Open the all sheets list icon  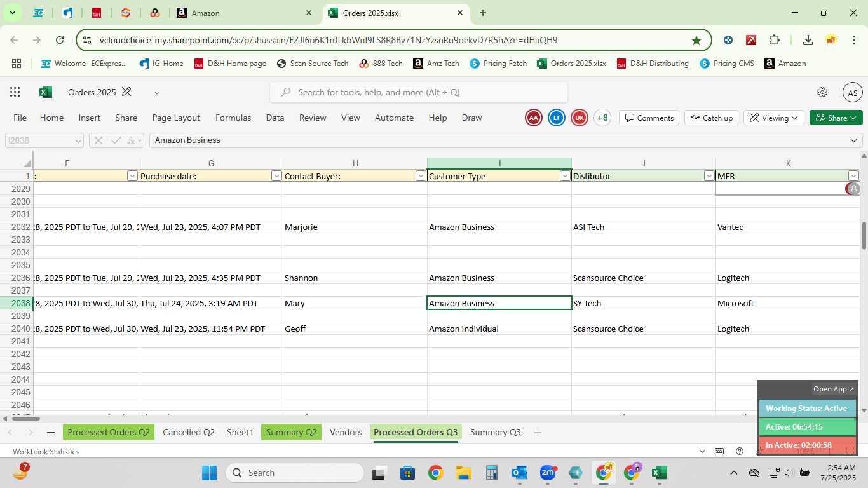(51, 433)
